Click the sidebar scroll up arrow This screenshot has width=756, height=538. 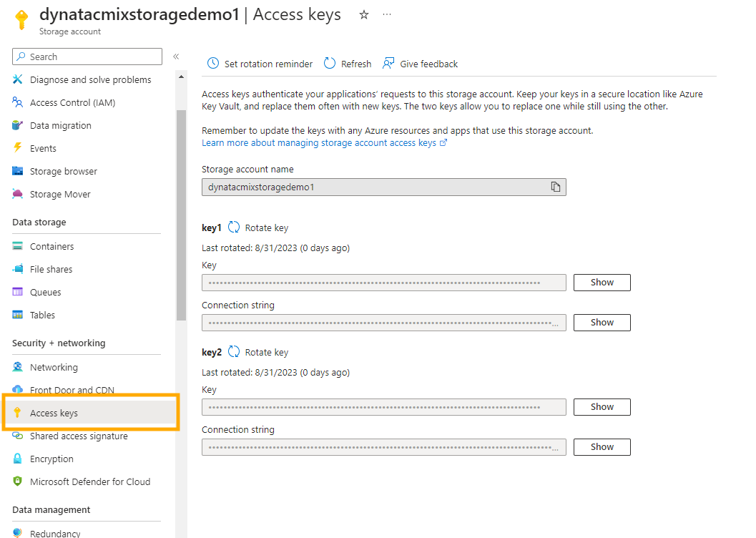click(181, 77)
